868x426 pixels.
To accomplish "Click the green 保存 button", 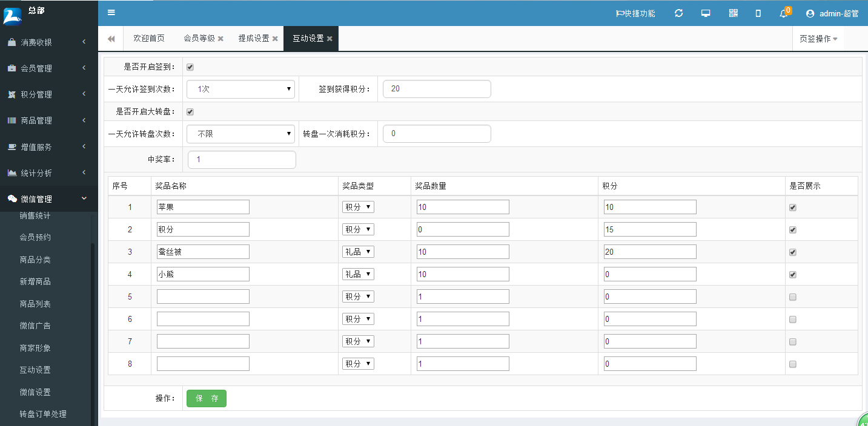I will (x=206, y=398).
